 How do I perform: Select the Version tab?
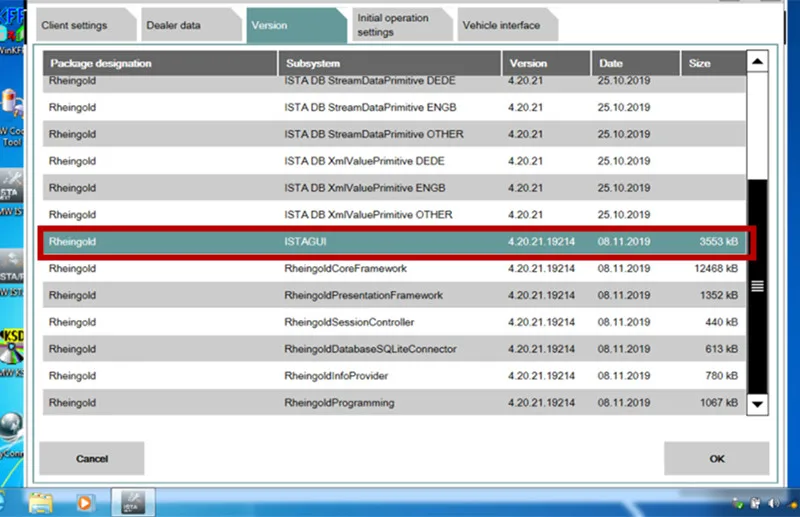[296, 25]
